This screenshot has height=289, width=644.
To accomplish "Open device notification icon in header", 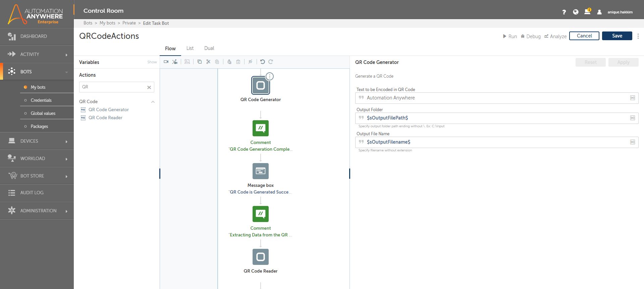I will (587, 12).
